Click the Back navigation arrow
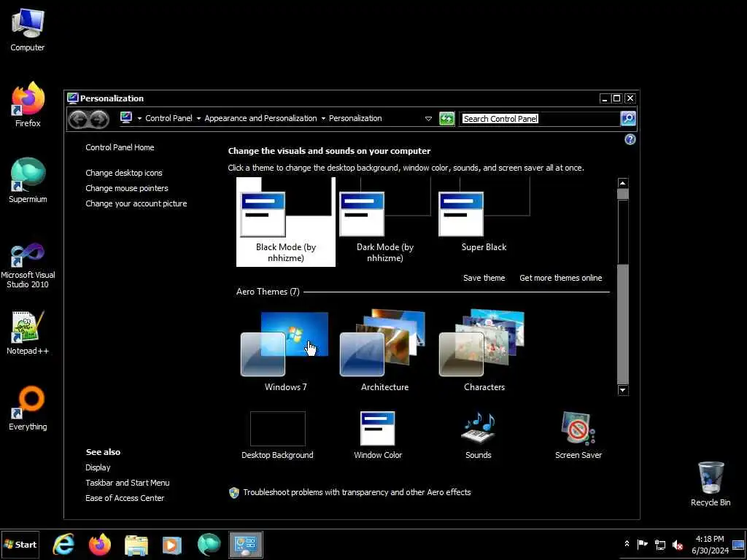This screenshot has width=747, height=560. [x=77, y=119]
